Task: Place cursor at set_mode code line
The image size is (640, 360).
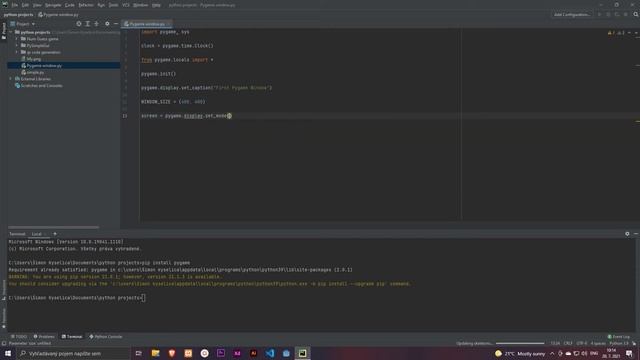Action: 186,116
